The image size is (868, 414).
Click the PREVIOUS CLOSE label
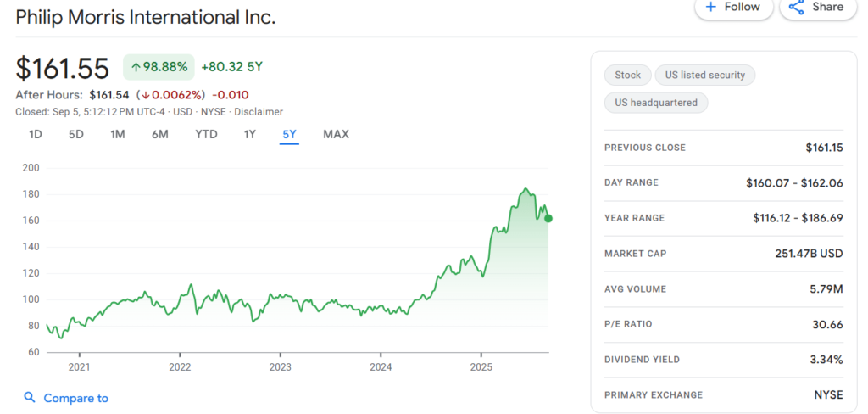point(645,148)
